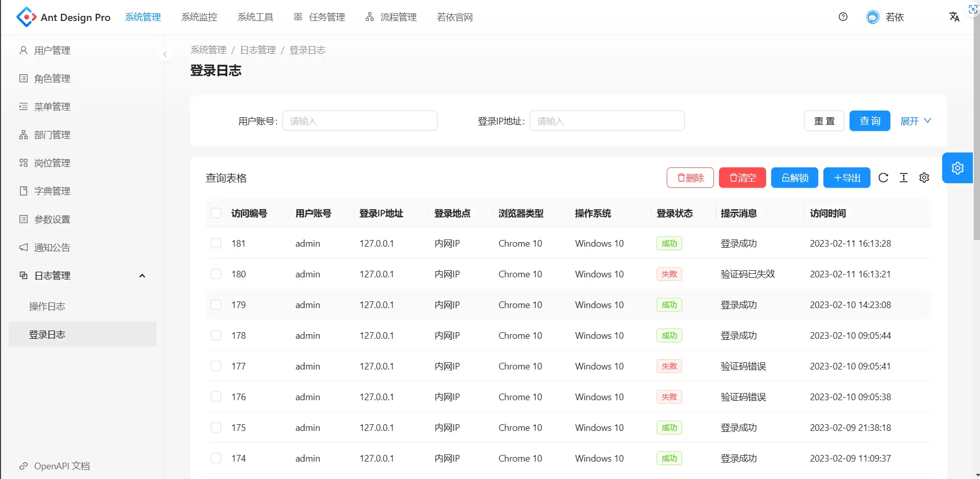The height and width of the screenshot is (479, 980).
Task: Tick the checkbox for row 181
Action: [x=216, y=243]
